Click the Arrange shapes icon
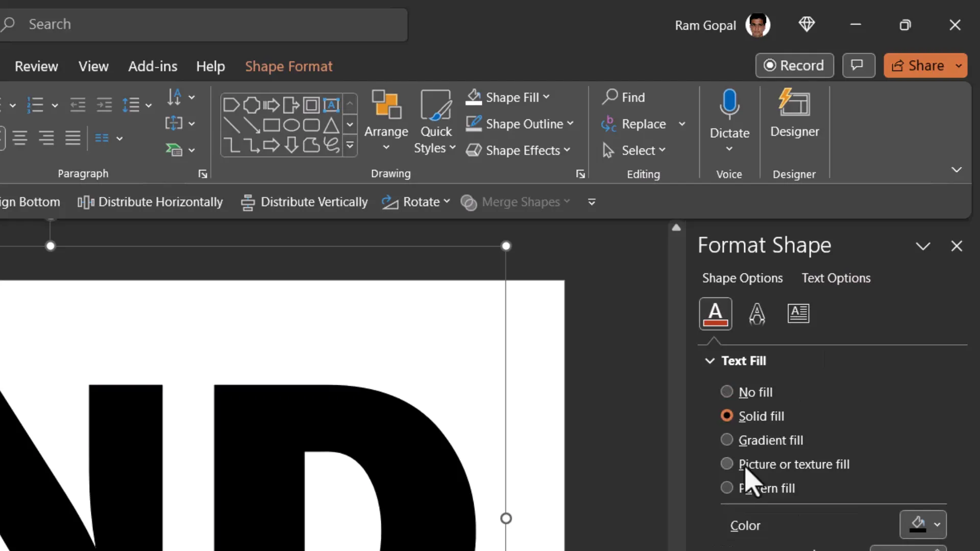Viewport: 980px width, 551px height. (386, 105)
